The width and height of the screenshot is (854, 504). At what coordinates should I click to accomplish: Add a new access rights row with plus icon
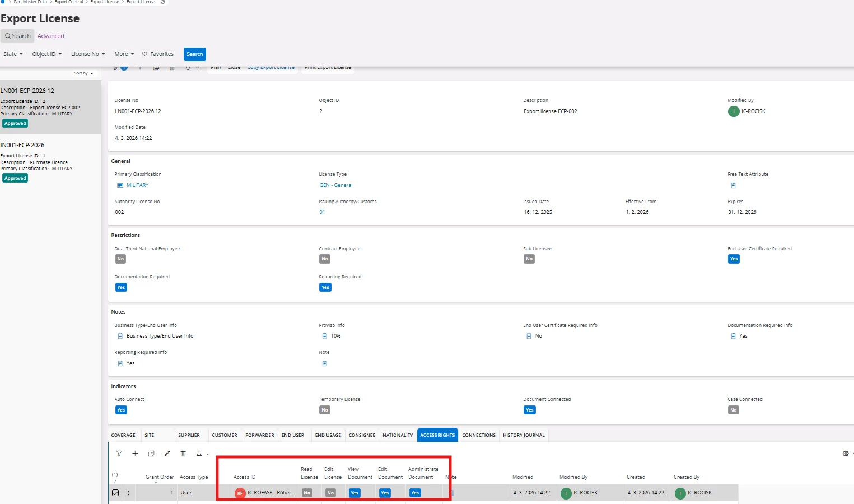pyautogui.click(x=135, y=454)
